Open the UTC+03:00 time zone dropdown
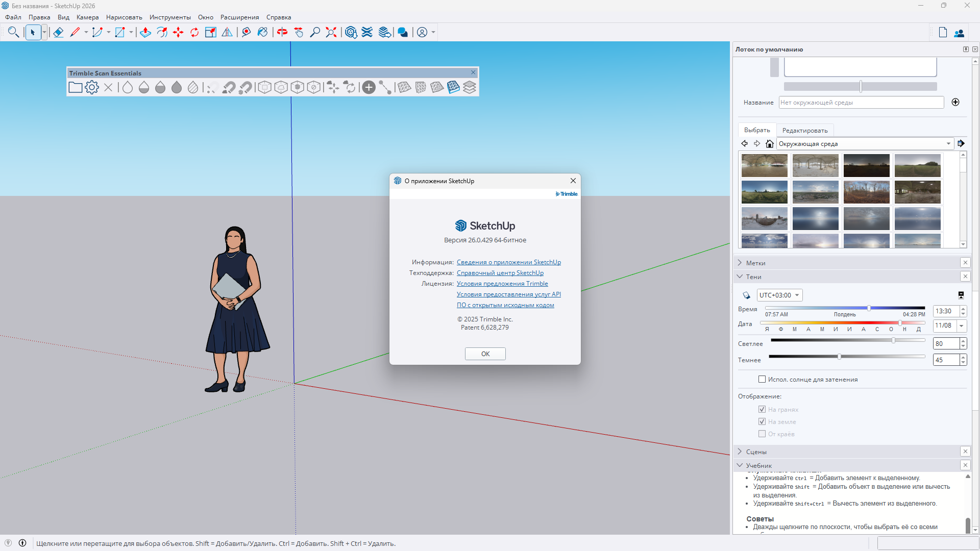 [779, 295]
